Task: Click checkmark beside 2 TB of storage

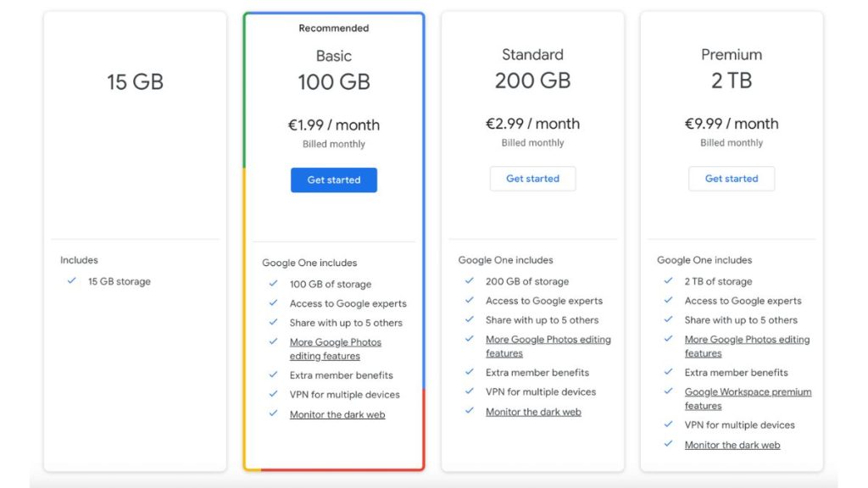Action: pyautogui.click(x=668, y=281)
